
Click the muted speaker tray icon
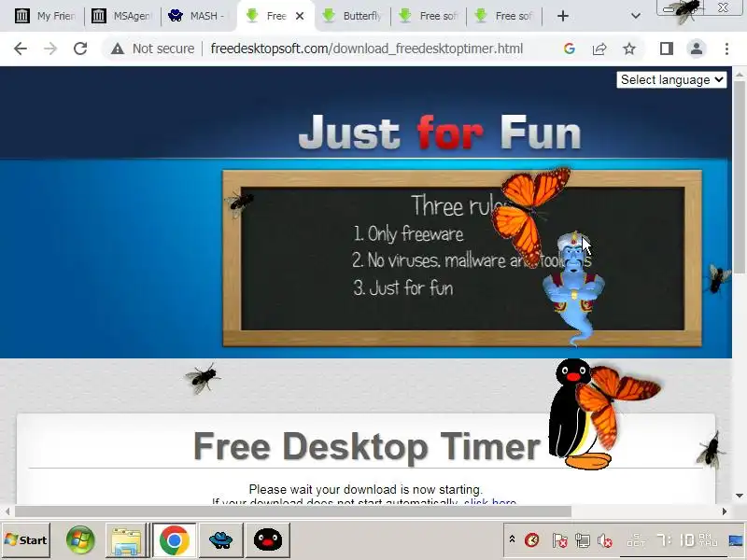[x=605, y=540]
